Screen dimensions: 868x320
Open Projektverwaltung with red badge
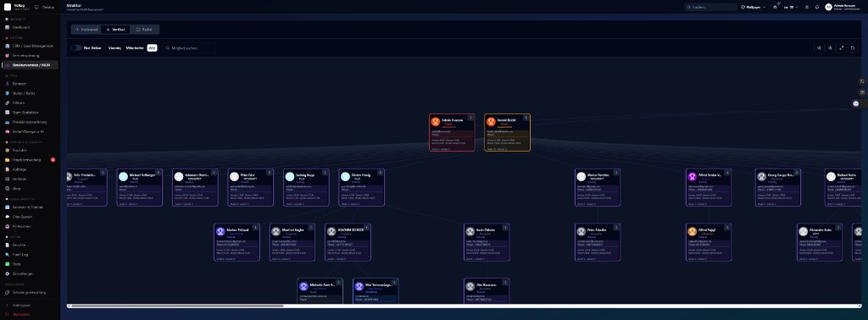point(30,160)
